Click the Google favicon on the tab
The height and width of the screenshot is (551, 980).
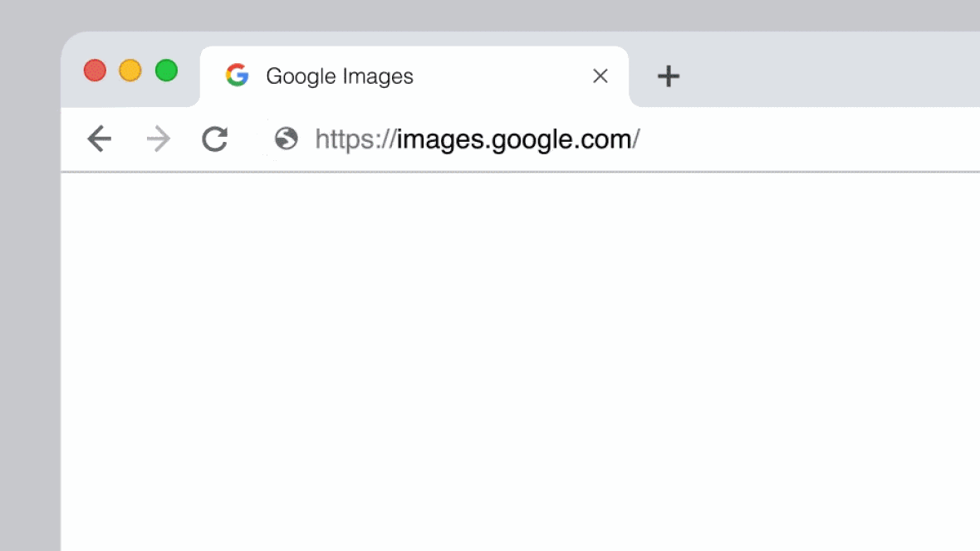tap(238, 76)
